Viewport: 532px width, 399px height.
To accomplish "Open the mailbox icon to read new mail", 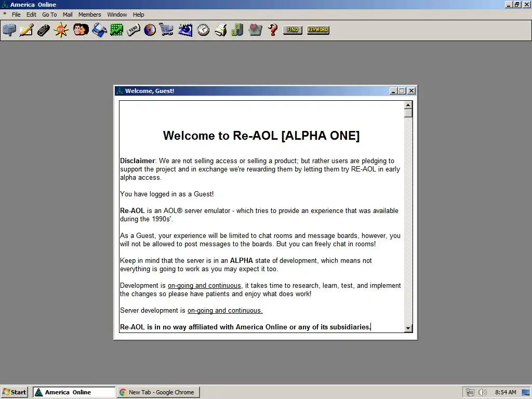I will tap(9, 30).
